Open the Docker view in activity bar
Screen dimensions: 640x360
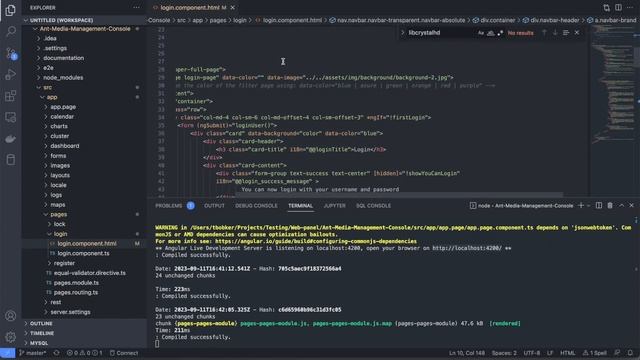coord(11,139)
